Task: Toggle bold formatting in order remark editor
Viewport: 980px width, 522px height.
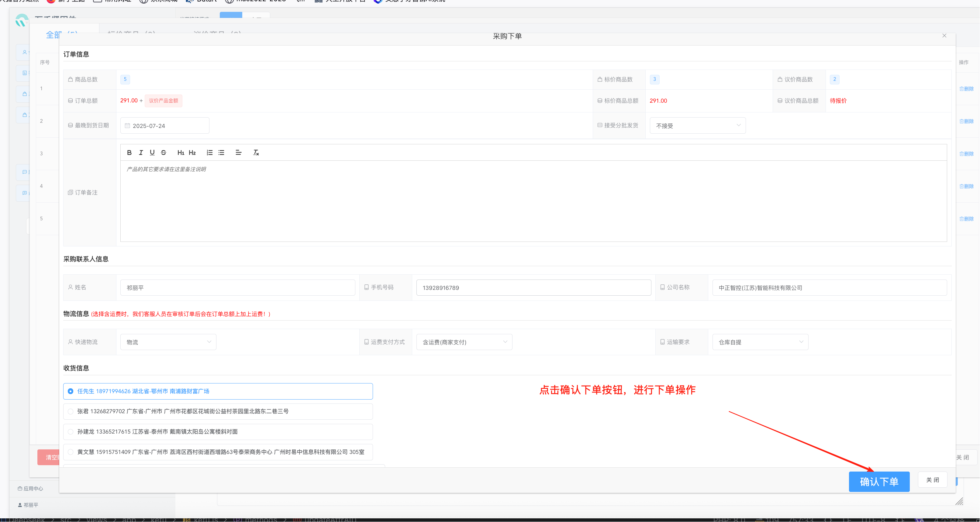Action: (x=129, y=153)
